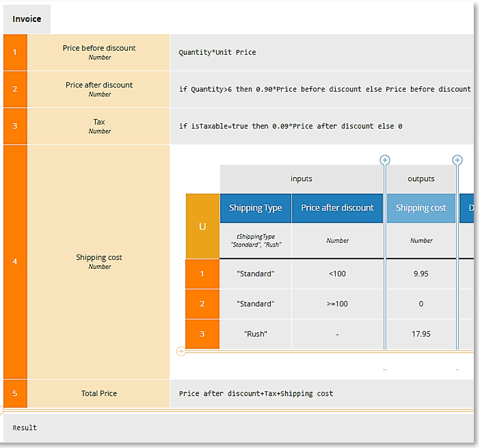Edit the 'Quantity*Unit Price' expression
This screenshot has width=479, height=448.
pyautogui.click(x=322, y=52)
